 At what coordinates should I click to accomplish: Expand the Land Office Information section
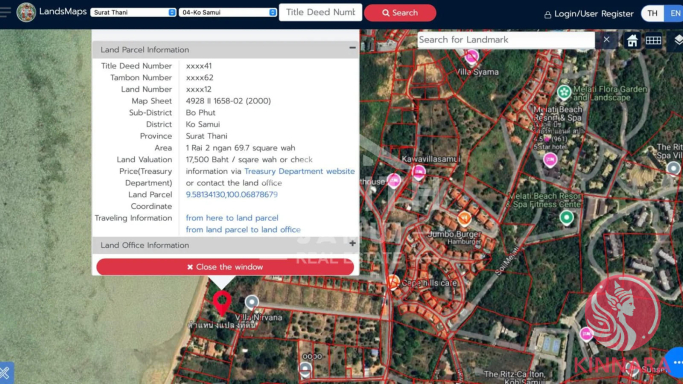[x=352, y=243]
